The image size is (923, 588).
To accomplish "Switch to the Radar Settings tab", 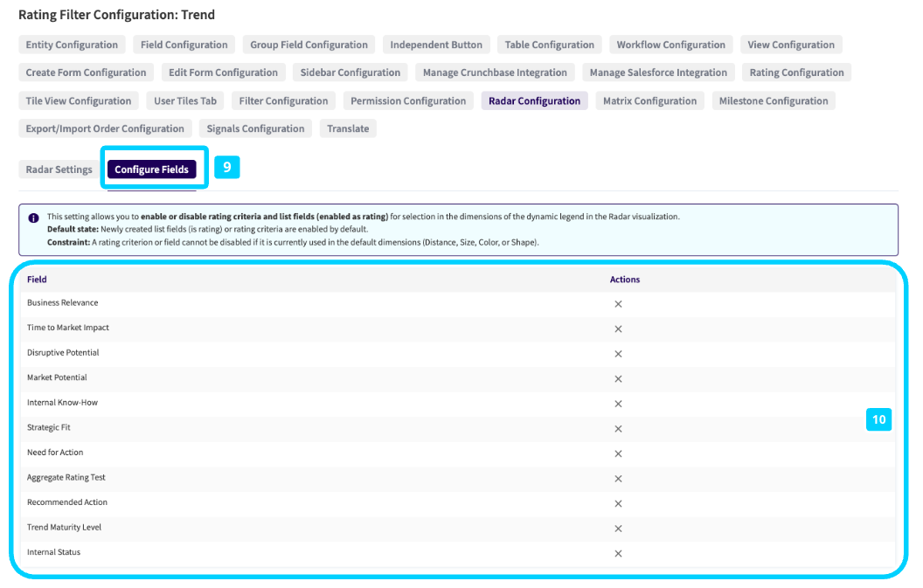I will click(x=59, y=169).
